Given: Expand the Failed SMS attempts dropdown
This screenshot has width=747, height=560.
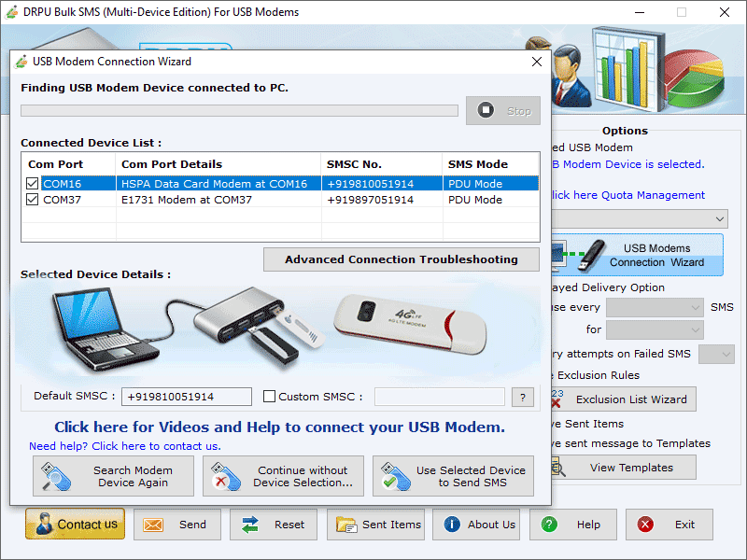Looking at the screenshot, I should click(715, 354).
